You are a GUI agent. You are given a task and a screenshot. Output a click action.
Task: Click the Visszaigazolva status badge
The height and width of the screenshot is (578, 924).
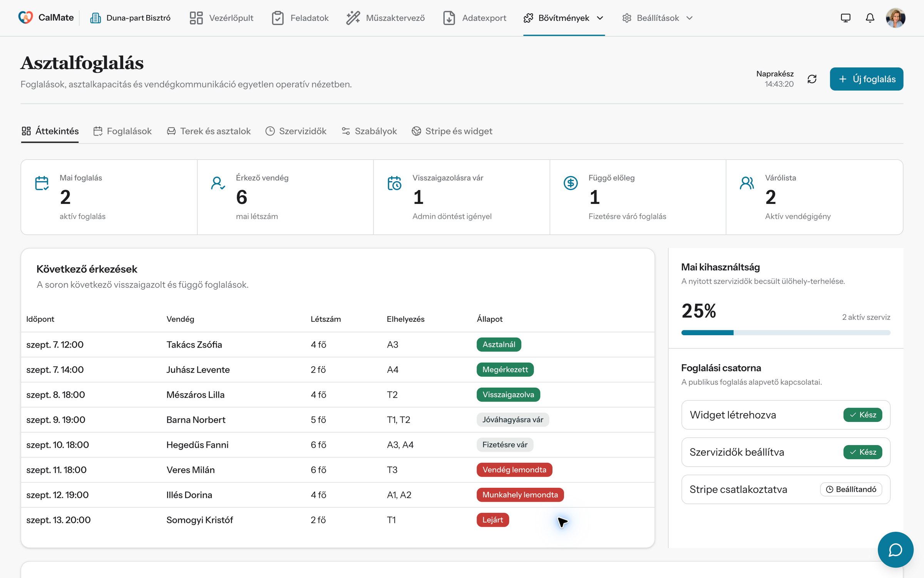[x=508, y=395]
